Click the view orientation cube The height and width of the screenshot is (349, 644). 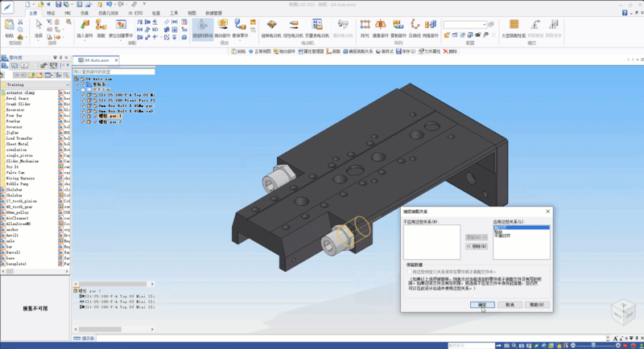coord(622,314)
